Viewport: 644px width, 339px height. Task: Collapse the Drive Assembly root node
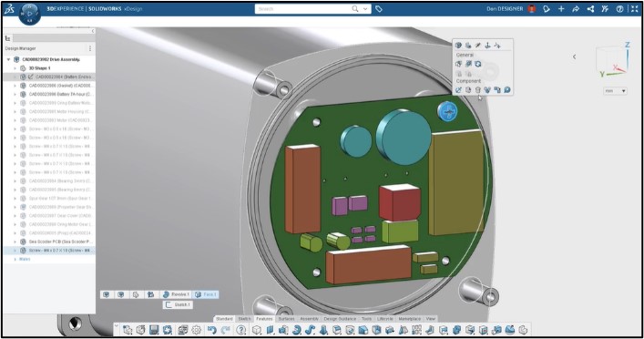pyautogui.click(x=8, y=59)
